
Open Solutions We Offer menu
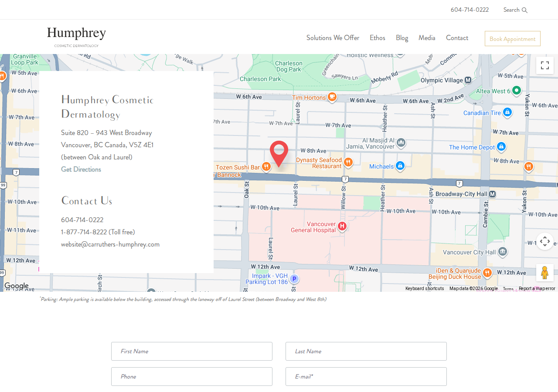pos(333,38)
